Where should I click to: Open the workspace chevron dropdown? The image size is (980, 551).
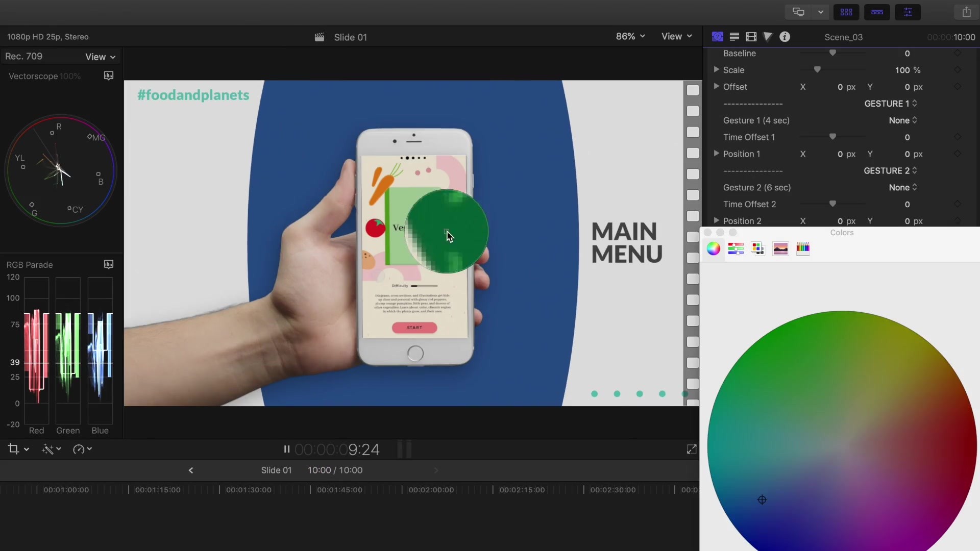coord(820,12)
